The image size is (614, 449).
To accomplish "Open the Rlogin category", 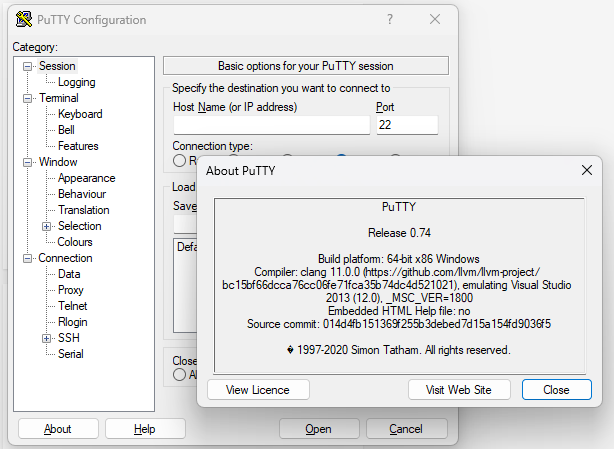I will pos(73,322).
